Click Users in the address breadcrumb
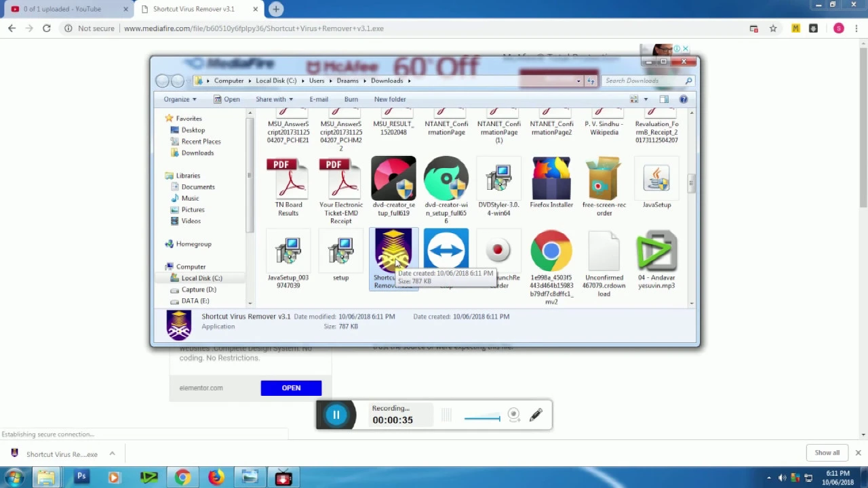Screen dimensions: 868x488 coord(317,81)
